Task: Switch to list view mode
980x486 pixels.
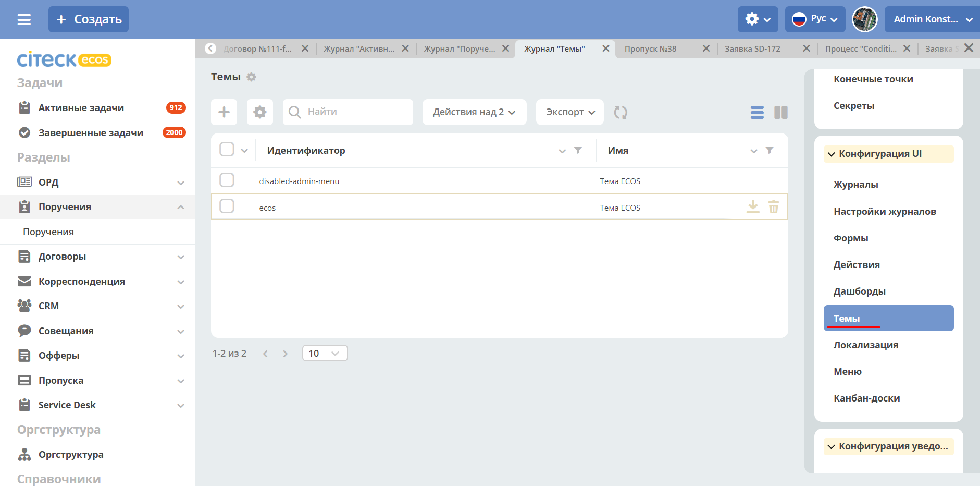Action: pos(757,112)
